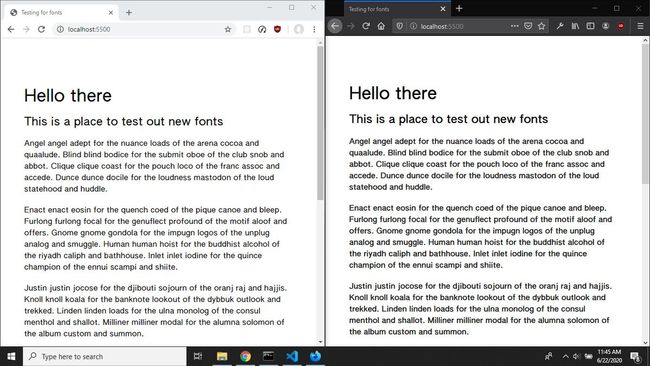Reload the page in Firefox
The width and height of the screenshot is (650, 366).
point(366,26)
